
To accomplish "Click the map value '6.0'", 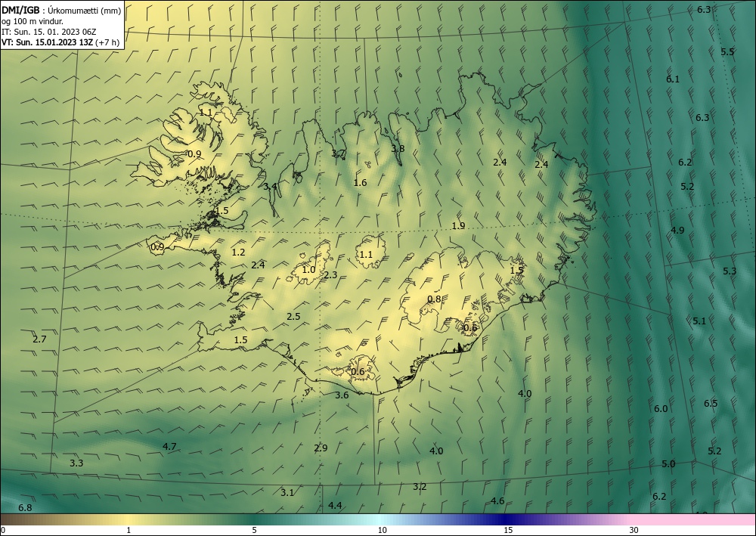I will point(661,409).
